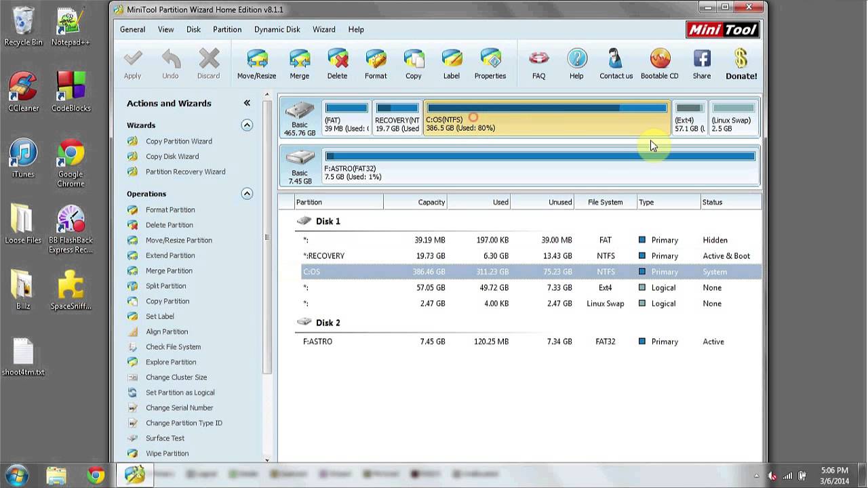This screenshot has height=488, width=868.
Task: Open the General menu
Action: pyautogui.click(x=132, y=30)
